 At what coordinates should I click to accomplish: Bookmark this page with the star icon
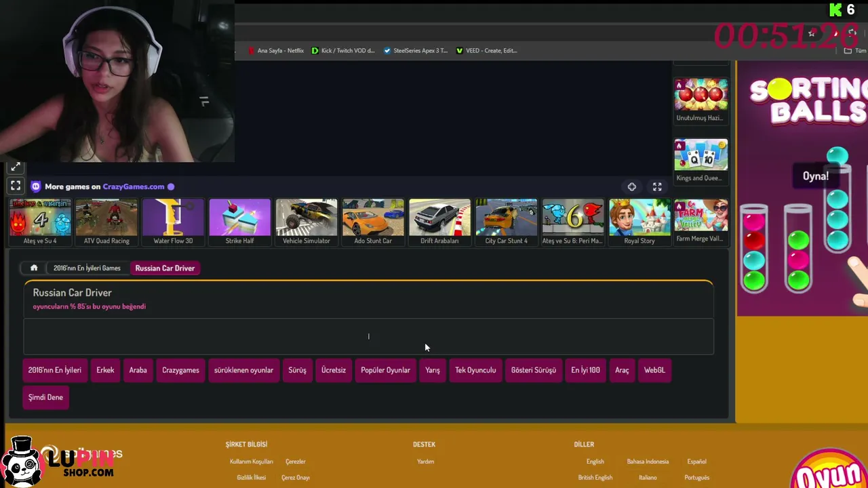(812, 33)
